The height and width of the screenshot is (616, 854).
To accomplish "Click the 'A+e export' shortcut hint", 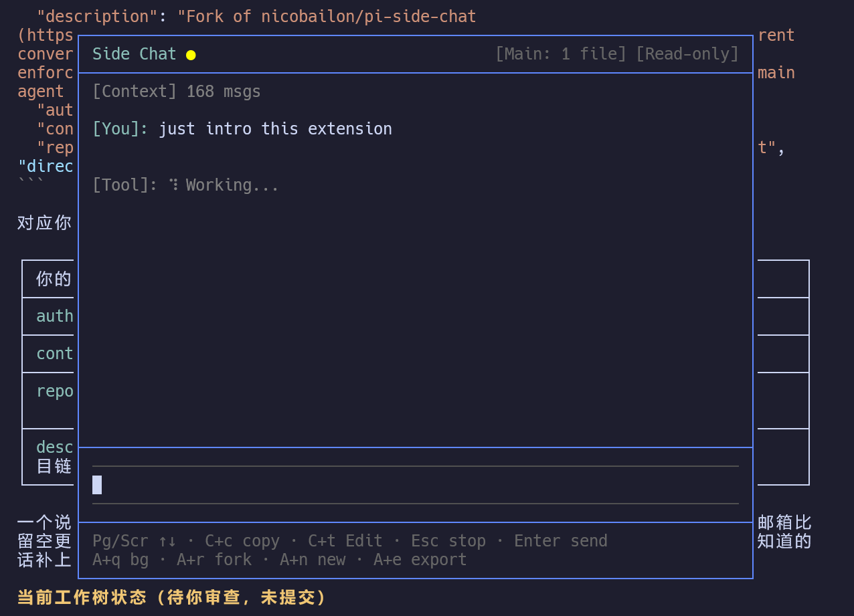I will (420, 560).
